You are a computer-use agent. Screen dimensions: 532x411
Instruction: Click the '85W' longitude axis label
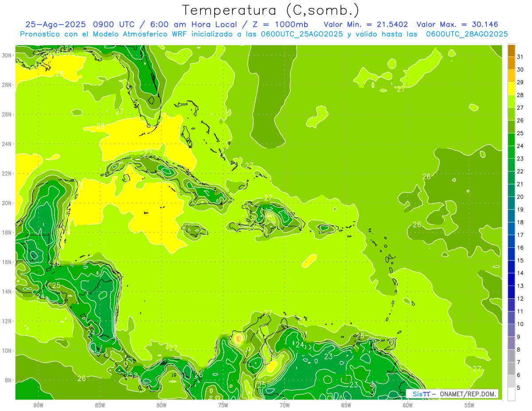[100, 405]
